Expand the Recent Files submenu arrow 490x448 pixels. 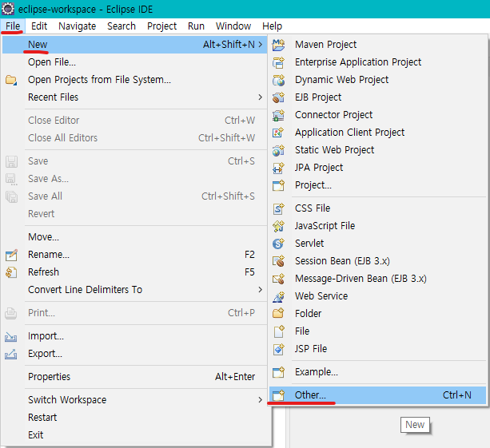(260, 97)
